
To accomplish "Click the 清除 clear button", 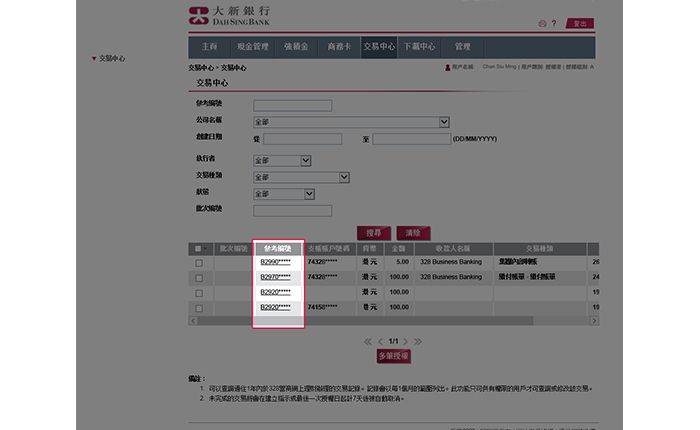I will tap(413, 233).
